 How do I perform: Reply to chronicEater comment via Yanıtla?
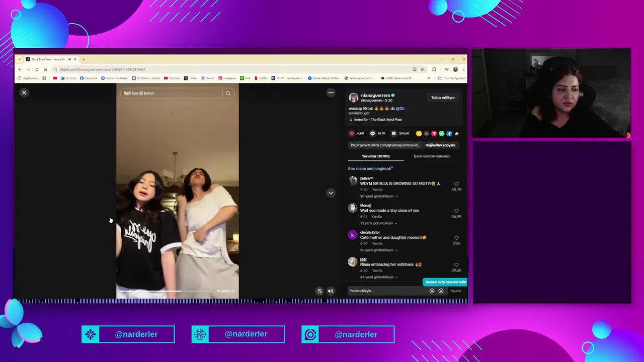click(377, 243)
